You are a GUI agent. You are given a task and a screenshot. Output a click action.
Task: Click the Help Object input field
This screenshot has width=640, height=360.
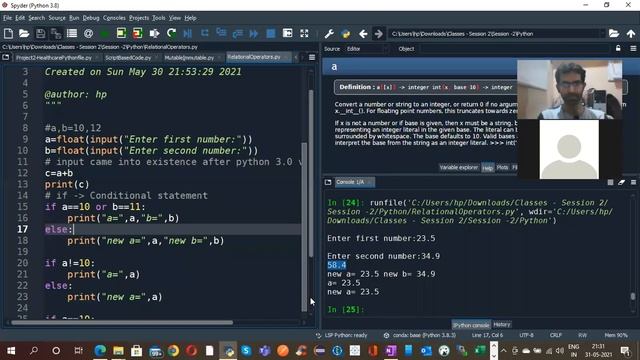coord(514,49)
